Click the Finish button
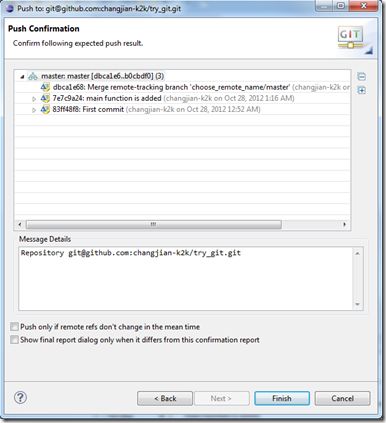This screenshot has width=386, height=423. tap(282, 398)
